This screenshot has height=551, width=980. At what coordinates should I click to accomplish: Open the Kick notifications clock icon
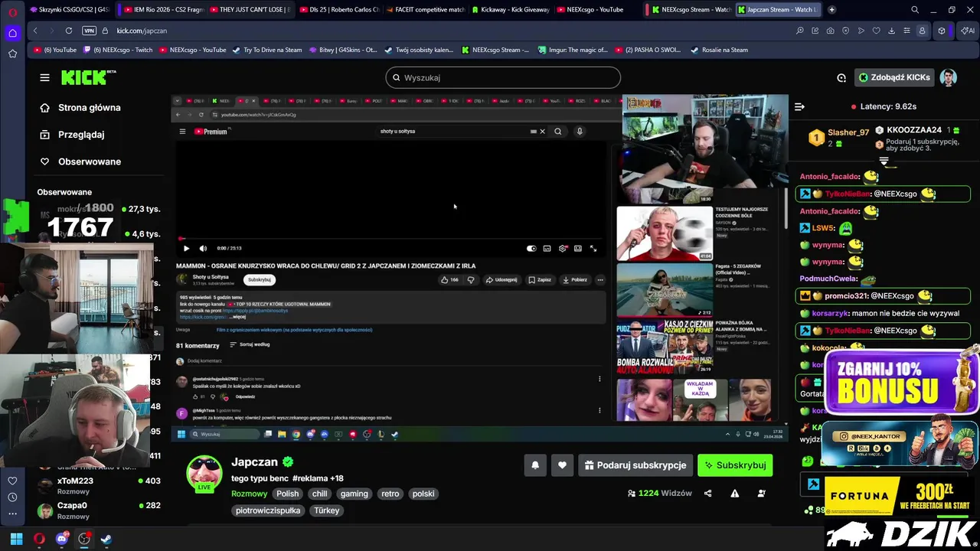841,77
